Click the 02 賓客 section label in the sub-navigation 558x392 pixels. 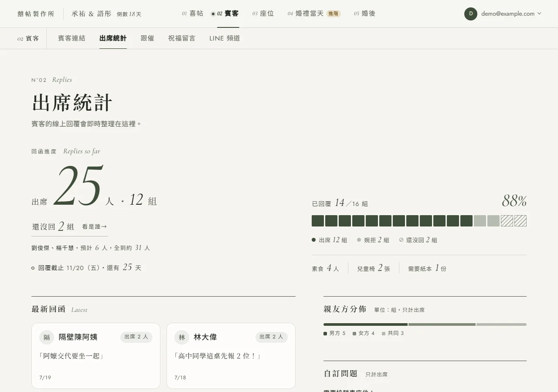pyautogui.click(x=28, y=38)
